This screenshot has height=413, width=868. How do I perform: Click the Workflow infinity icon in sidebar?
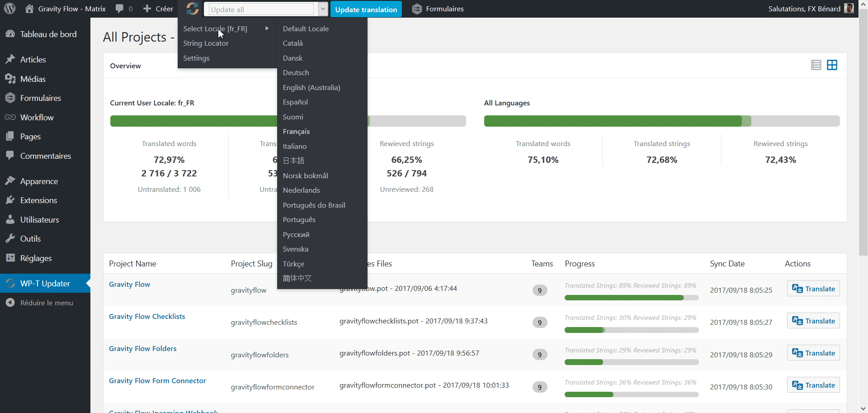[10, 117]
